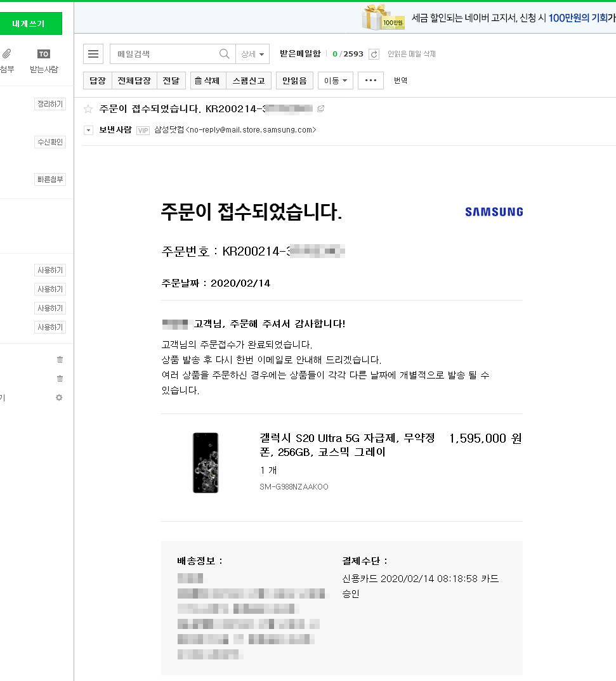
Task: Open sidebar settings via the gear icon
Action: point(59,398)
